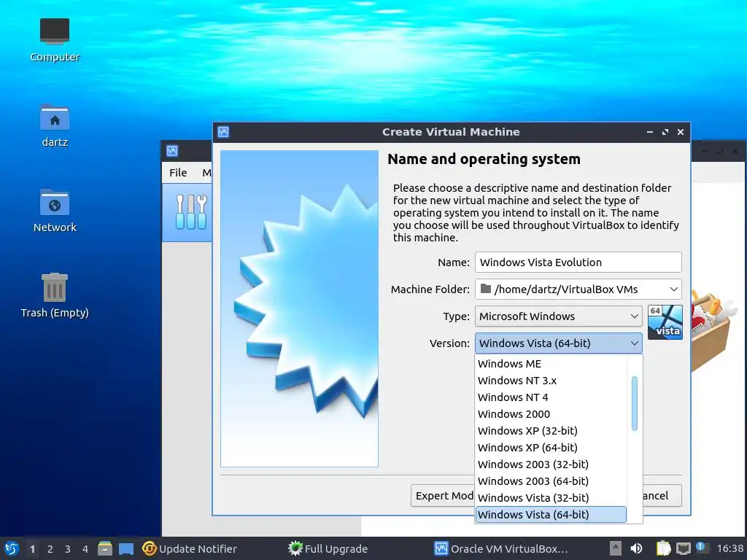Click the up-arrow tray icon on taskbar
This screenshot has width=747, height=560.
[x=616, y=548]
